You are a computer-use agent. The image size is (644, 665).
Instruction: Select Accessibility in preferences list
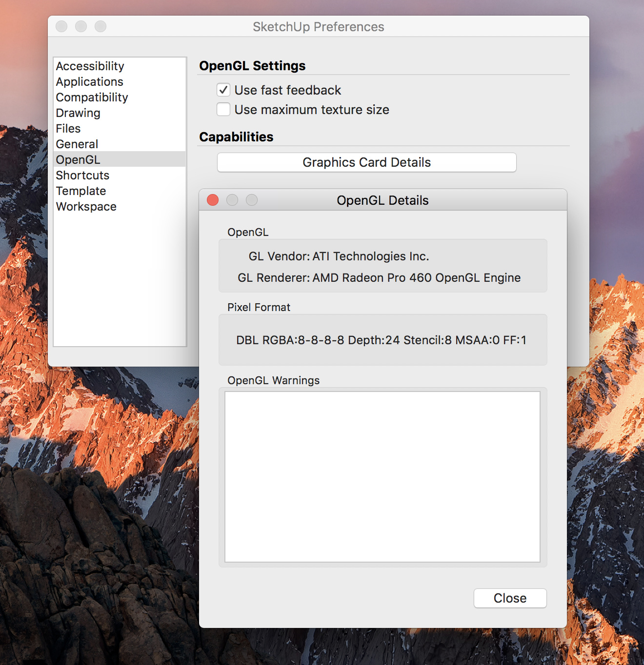[x=120, y=66]
